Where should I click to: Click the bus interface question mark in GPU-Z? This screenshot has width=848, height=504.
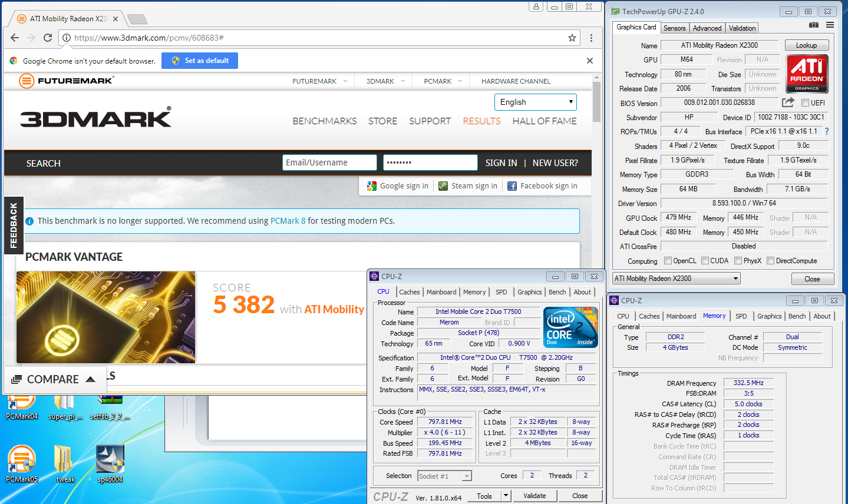826,131
